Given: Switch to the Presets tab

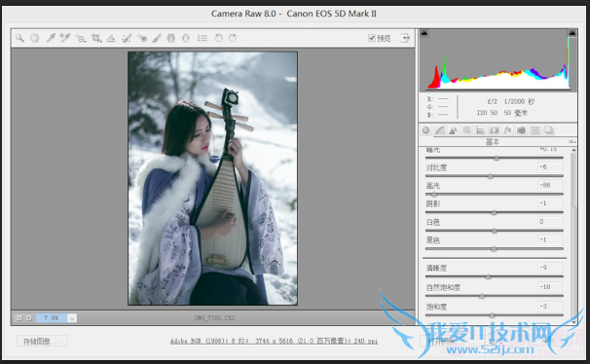Looking at the screenshot, I should tap(535, 130).
